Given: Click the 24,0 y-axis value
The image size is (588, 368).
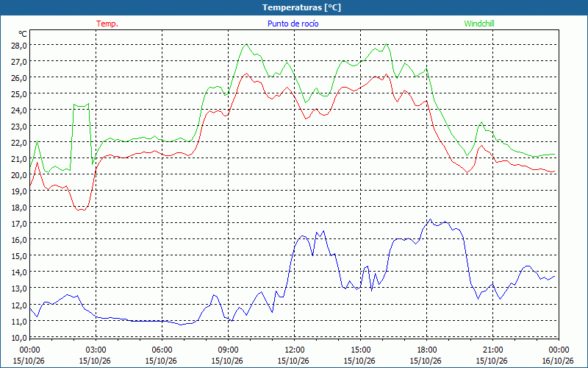Looking at the screenshot, I should [x=18, y=110].
